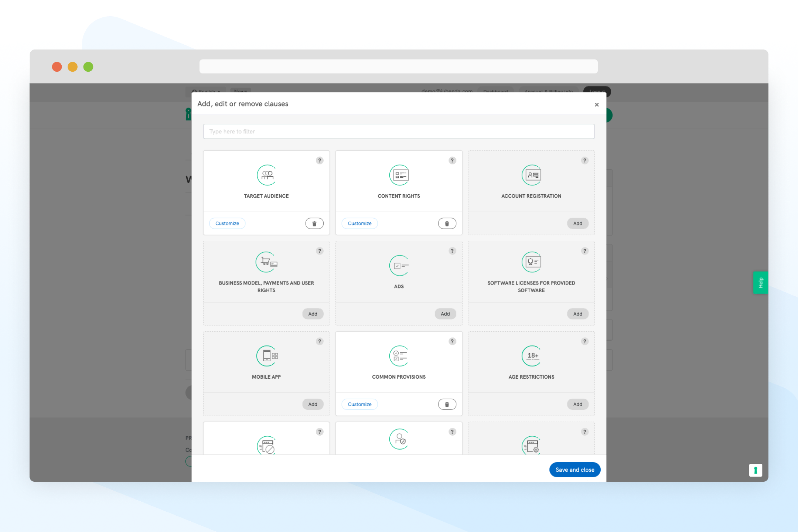Click the Content Rights clause icon
The image size is (798, 532).
click(x=399, y=175)
